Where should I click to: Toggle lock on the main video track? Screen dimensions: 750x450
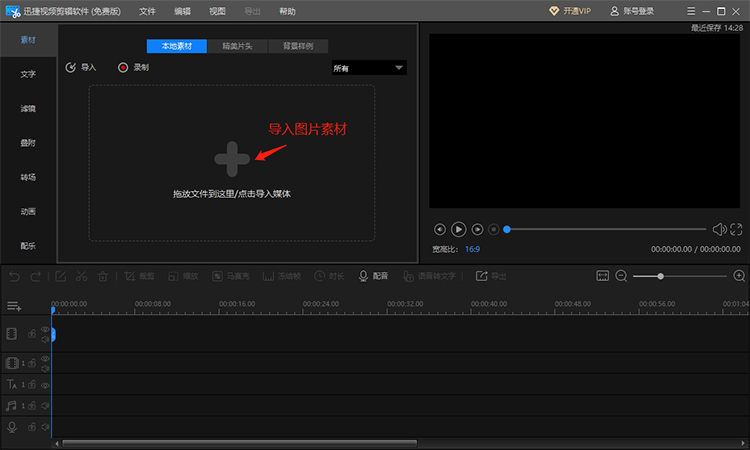point(32,334)
